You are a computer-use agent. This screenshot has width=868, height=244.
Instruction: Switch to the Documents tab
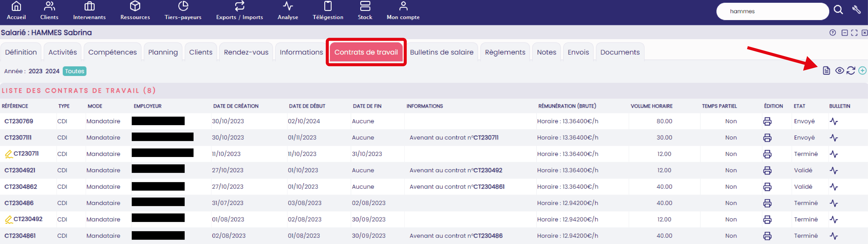tap(620, 52)
